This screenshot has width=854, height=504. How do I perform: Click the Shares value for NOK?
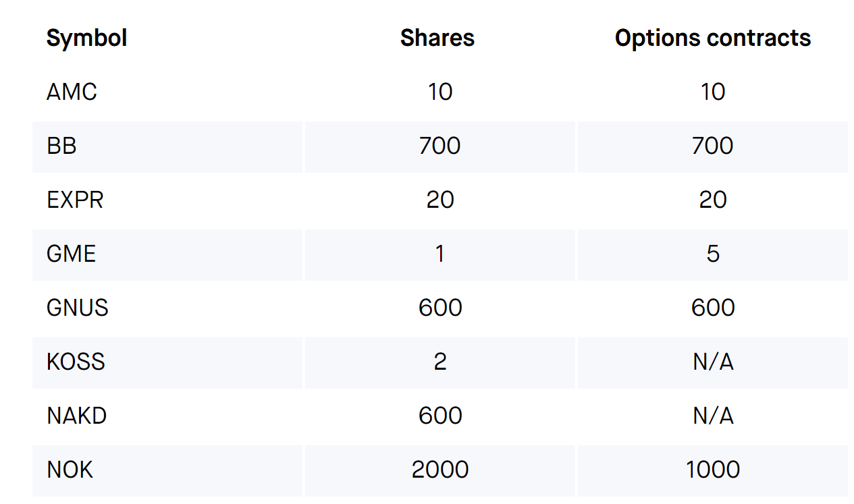click(x=440, y=470)
